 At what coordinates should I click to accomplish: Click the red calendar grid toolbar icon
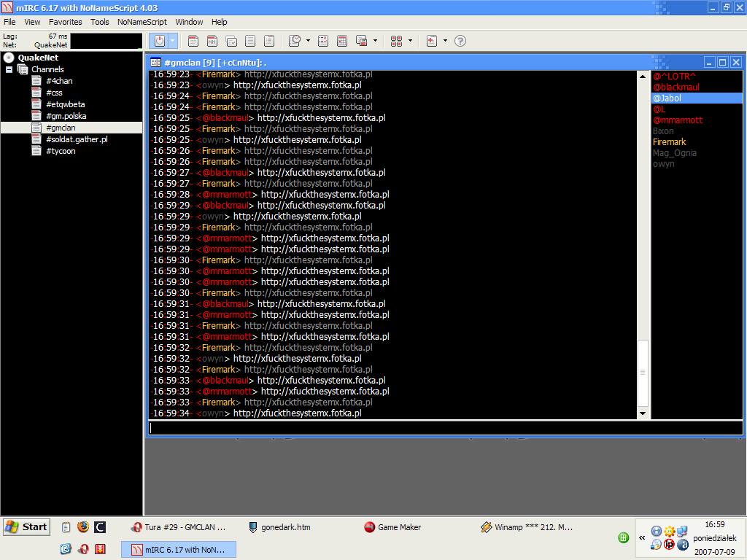coord(341,41)
